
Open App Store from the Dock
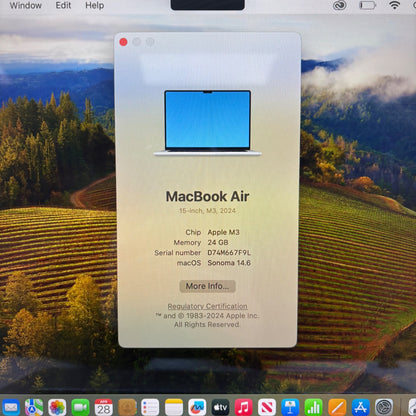click(360, 407)
